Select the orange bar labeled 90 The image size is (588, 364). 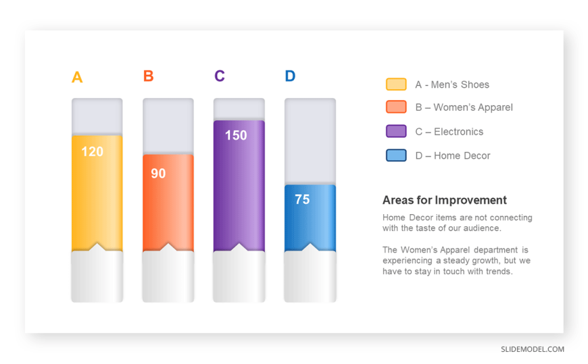pyautogui.click(x=168, y=203)
